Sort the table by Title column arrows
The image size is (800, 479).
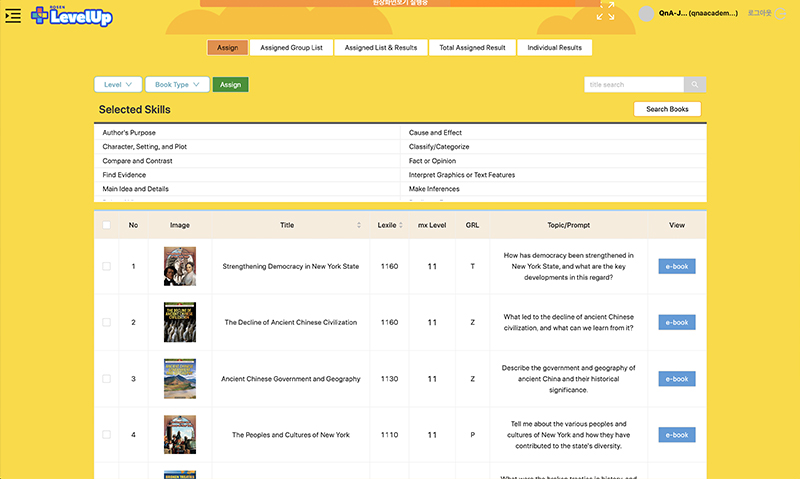359,225
